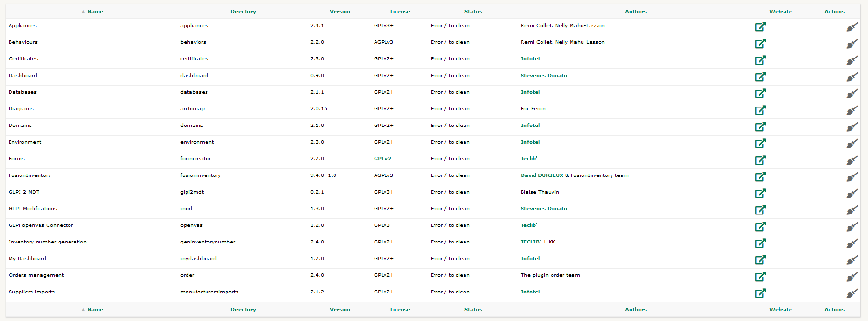Open Infotel link in My Dashboard row
The image size is (868, 321).
(530, 259)
